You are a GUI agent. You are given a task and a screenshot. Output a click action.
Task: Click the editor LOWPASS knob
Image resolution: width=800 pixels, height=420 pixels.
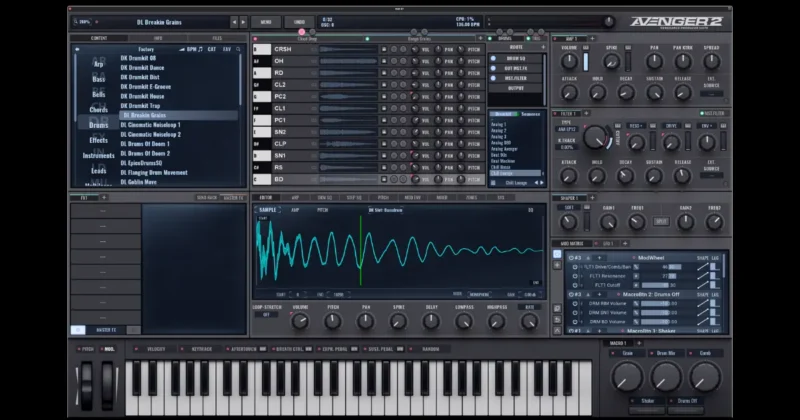464,321
